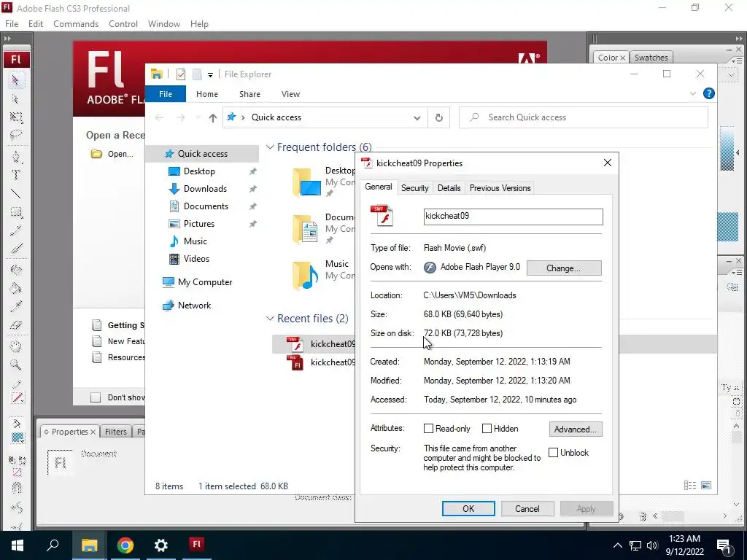
Task: Switch to large icons view in Explorer
Action: [706, 485]
